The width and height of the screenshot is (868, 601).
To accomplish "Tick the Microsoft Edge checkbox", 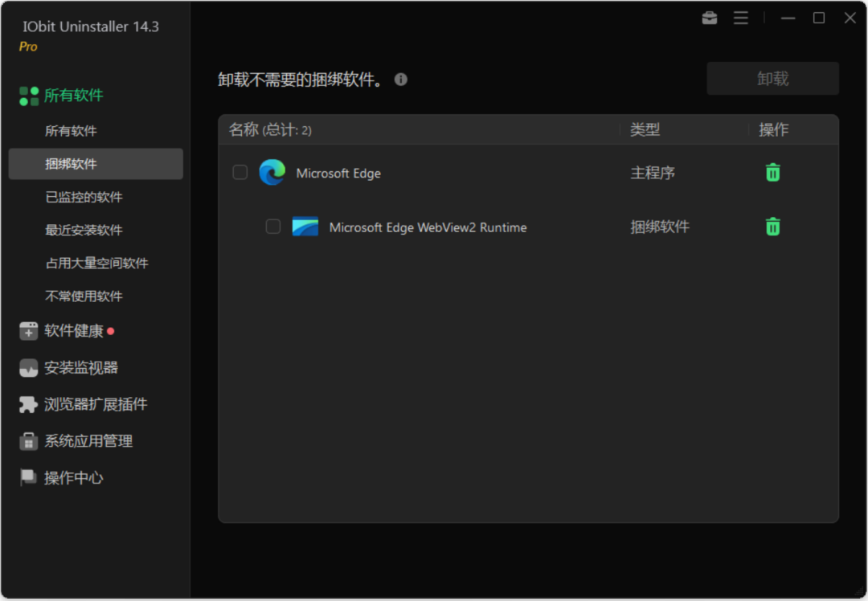I will [x=240, y=172].
